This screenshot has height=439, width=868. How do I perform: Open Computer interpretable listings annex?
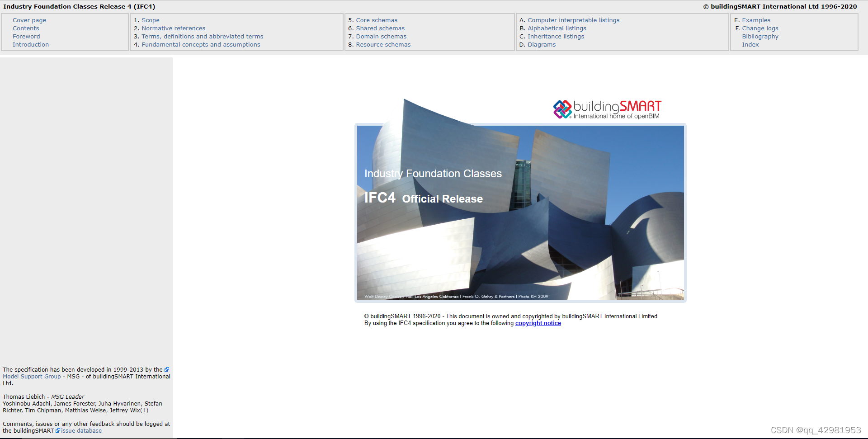[573, 20]
